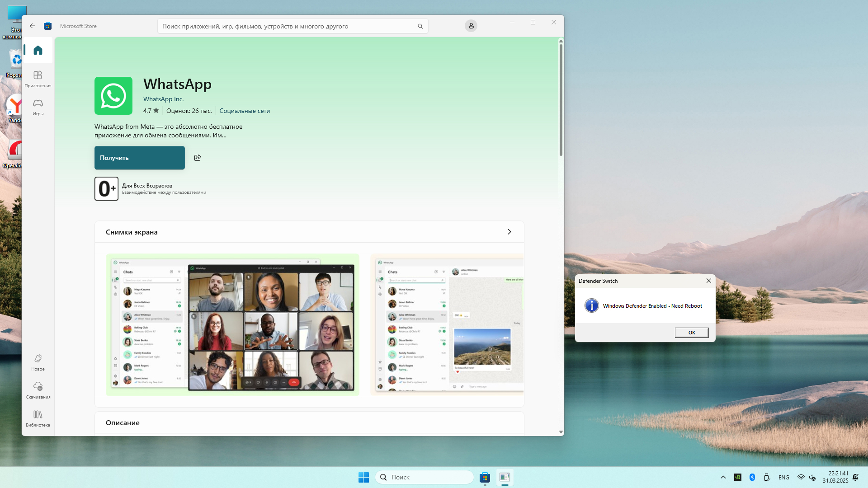This screenshot has height=488, width=868.
Task: Open the Социальные сети category link
Action: pyautogui.click(x=245, y=111)
